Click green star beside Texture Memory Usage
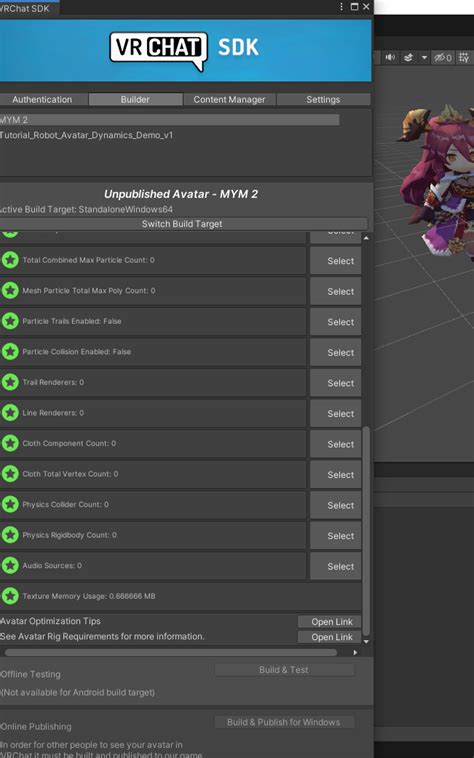474x758 pixels. click(10, 596)
